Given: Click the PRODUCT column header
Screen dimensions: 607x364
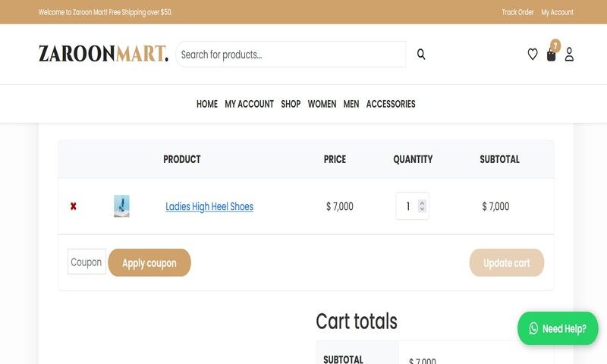Looking at the screenshot, I should tap(181, 159).
